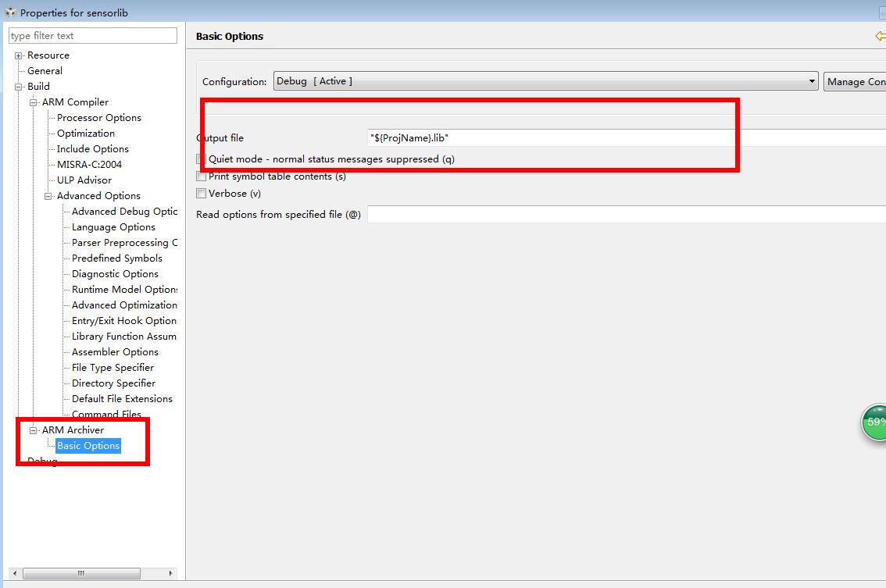The width and height of the screenshot is (886, 588).
Task: Select ARM Compiler tree item
Action: pos(75,102)
